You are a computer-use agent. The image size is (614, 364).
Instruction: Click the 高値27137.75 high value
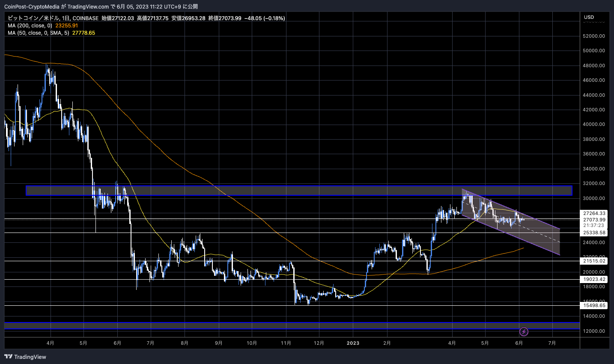click(153, 18)
